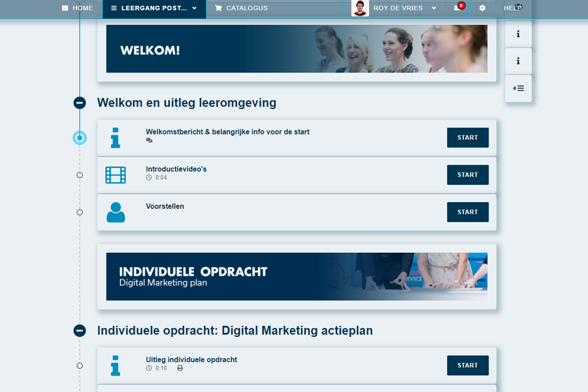Click the printer icon under Uitleg individuele opdracht
The image size is (588, 392).
point(180,368)
